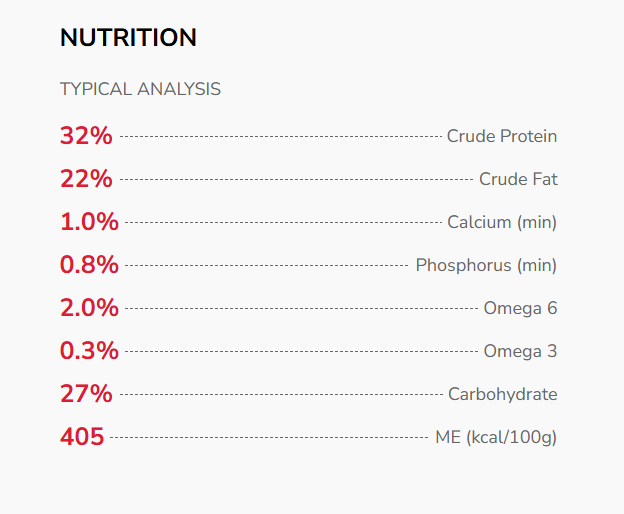Select the 0.3% Omega 3 value
Viewport: 624px width, 514px height.
(x=89, y=351)
